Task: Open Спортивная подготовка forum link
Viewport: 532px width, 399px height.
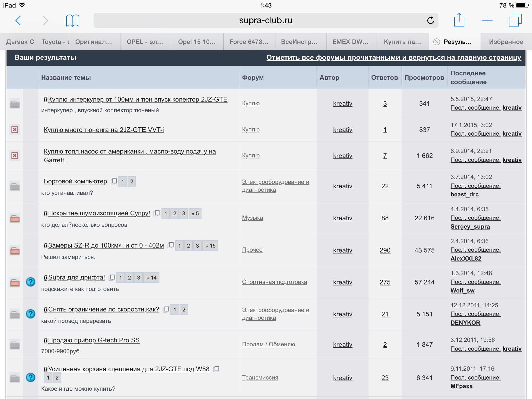Action: click(274, 282)
